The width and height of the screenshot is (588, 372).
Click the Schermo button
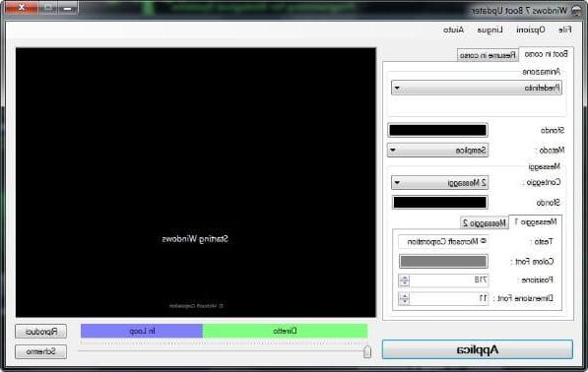[x=41, y=351]
